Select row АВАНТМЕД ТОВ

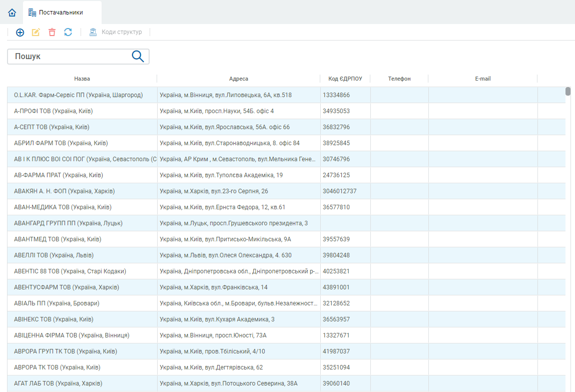[x=286, y=239]
